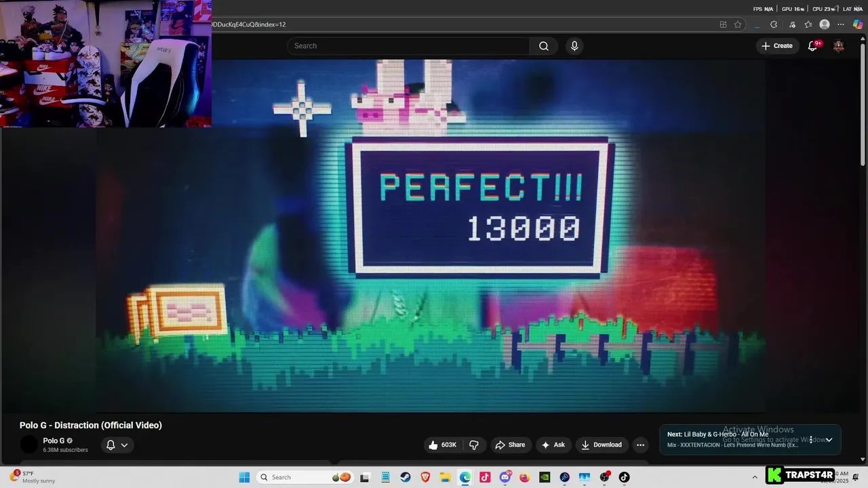This screenshot has width=868, height=488.
Task: Dislike the Polo G video
Action: (x=474, y=445)
